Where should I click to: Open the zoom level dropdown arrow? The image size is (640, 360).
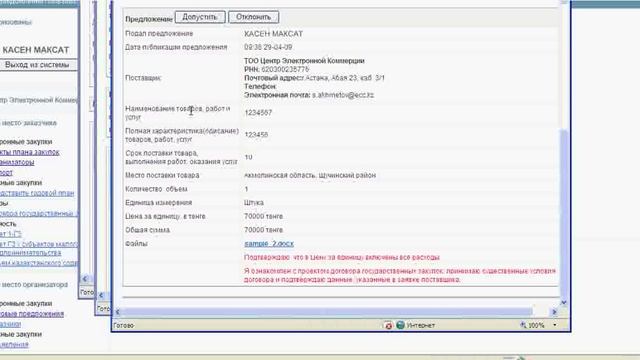(x=555, y=325)
